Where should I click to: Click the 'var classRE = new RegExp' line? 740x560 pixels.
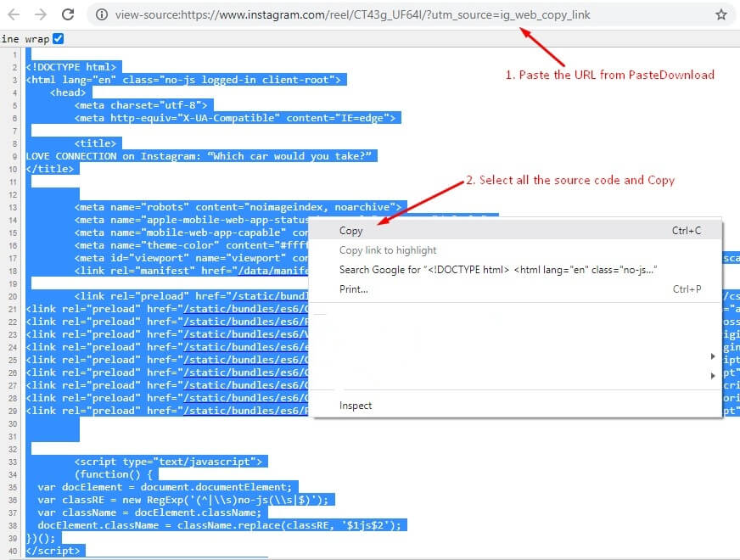click(183, 500)
